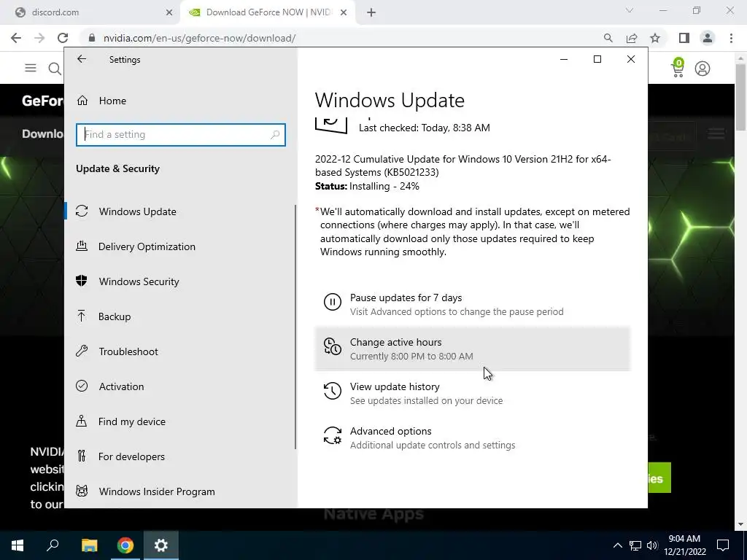The height and width of the screenshot is (560, 747).
Task: Open Windows Security page
Action: pyautogui.click(x=181, y=281)
